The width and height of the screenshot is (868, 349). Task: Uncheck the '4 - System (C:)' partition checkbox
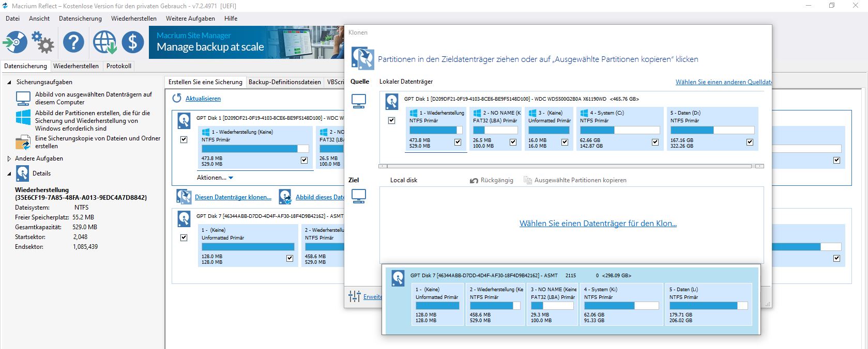(655, 142)
